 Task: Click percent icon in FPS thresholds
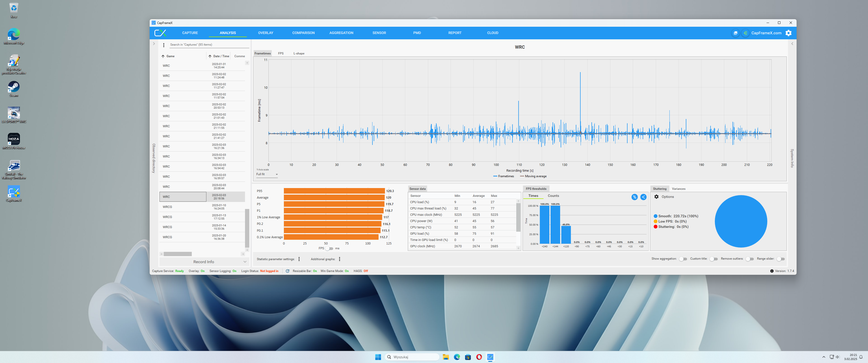[x=634, y=197]
